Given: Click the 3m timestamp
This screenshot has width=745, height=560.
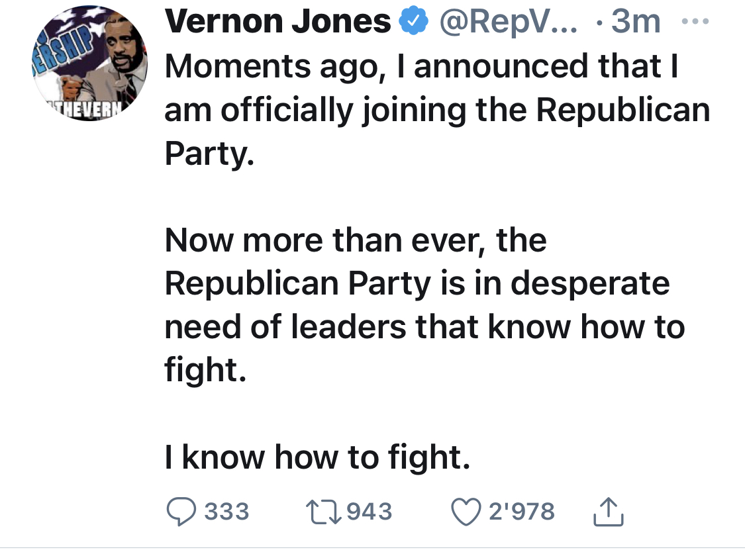Looking at the screenshot, I should [636, 21].
